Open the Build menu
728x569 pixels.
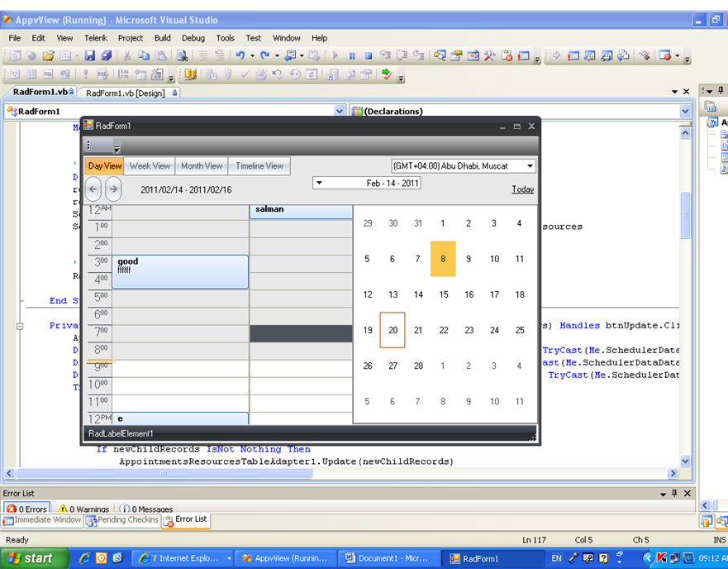coord(163,38)
